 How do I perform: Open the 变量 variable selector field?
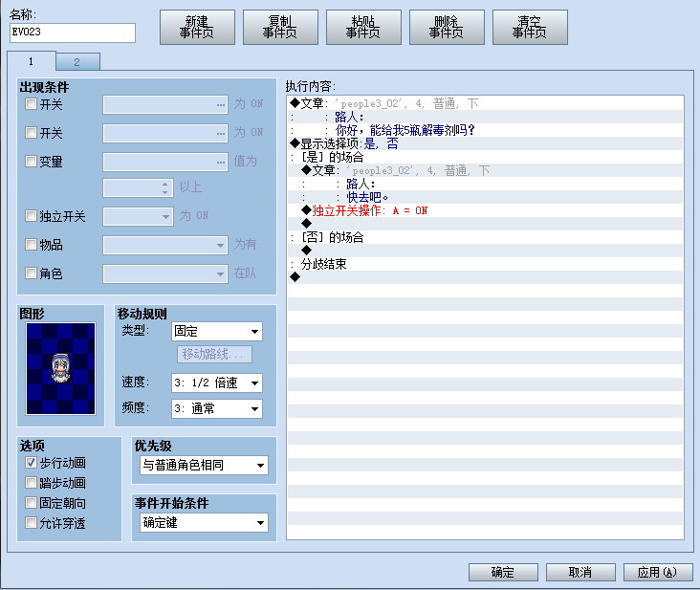(165, 162)
